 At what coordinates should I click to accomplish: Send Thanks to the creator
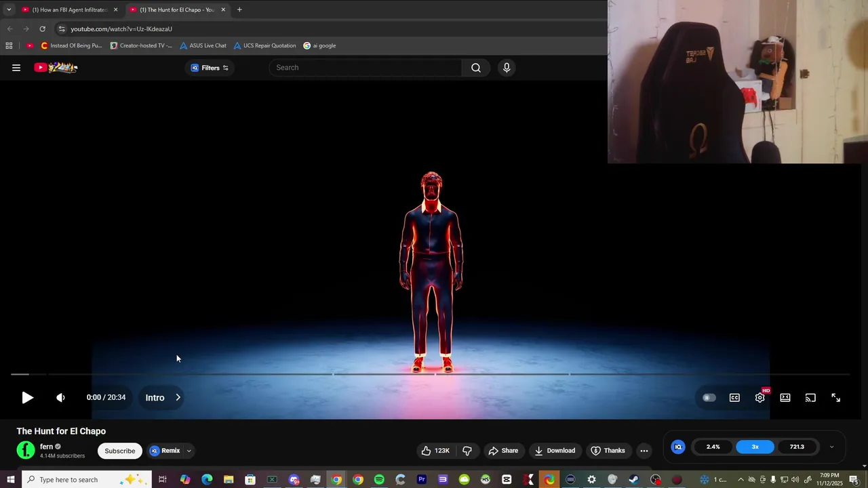(608, 451)
